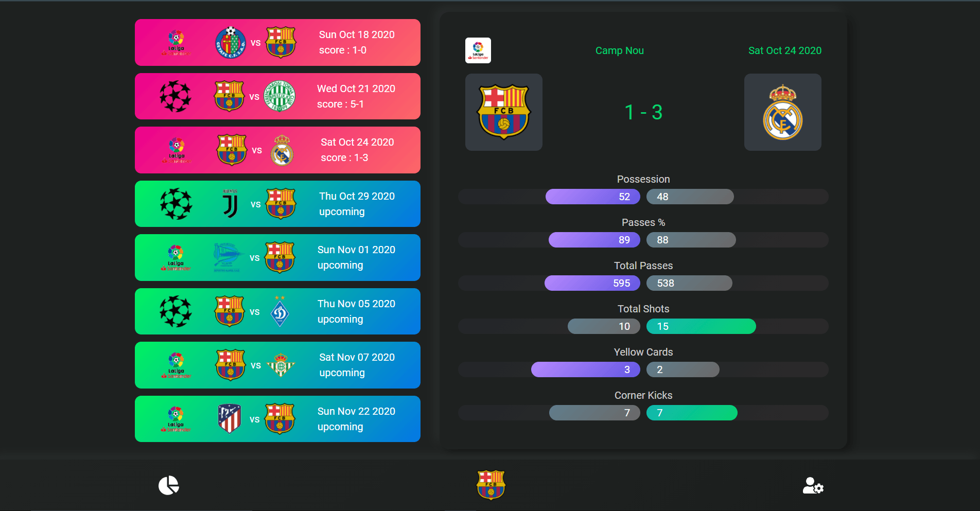
Task: Select the Sun Oct 18 2020 match card
Action: point(277,42)
